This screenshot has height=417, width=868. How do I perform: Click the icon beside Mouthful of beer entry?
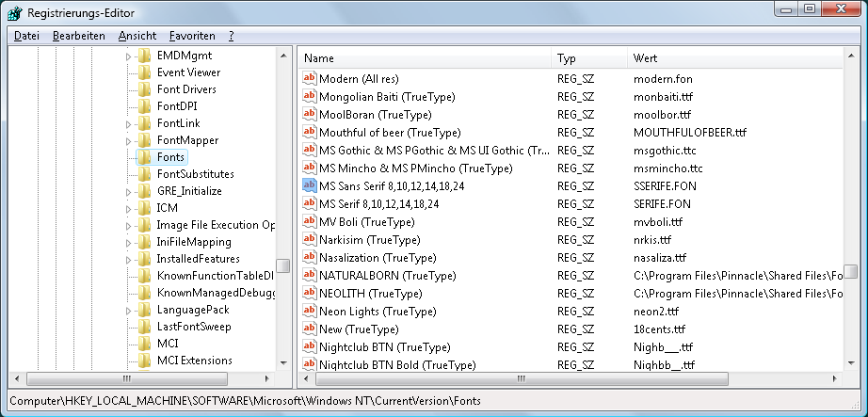coord(309,133)
